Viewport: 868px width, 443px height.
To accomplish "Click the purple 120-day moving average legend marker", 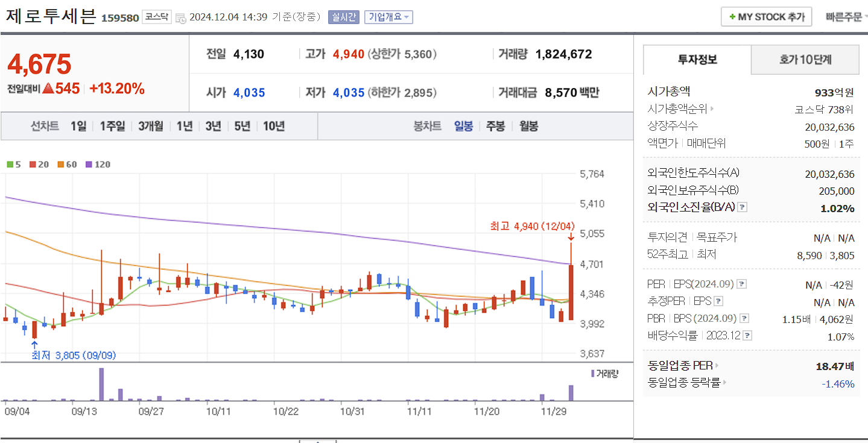I will tap(89, 165).
